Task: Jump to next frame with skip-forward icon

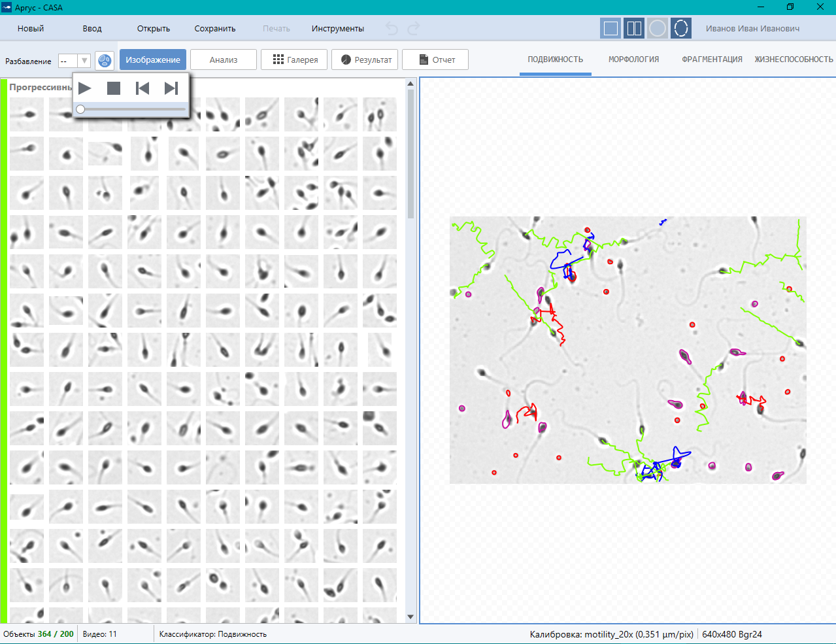Action: click(171, 88)
